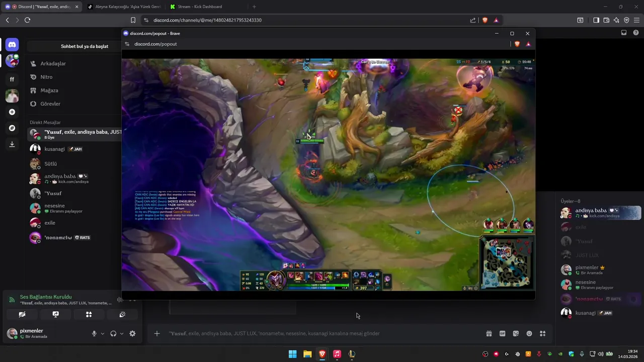Mute the microphone in user panel
This screenshot has height=362, width=644.
pos(94,333)
